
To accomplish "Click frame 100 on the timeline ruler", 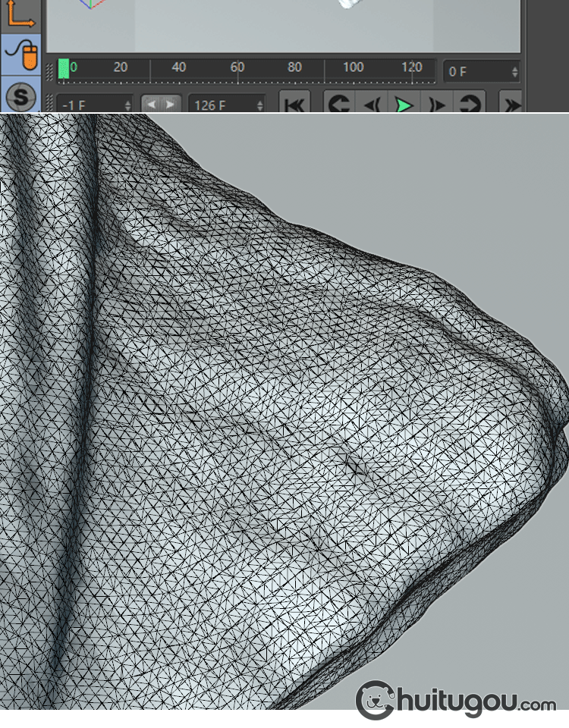I will click(354, 69).
